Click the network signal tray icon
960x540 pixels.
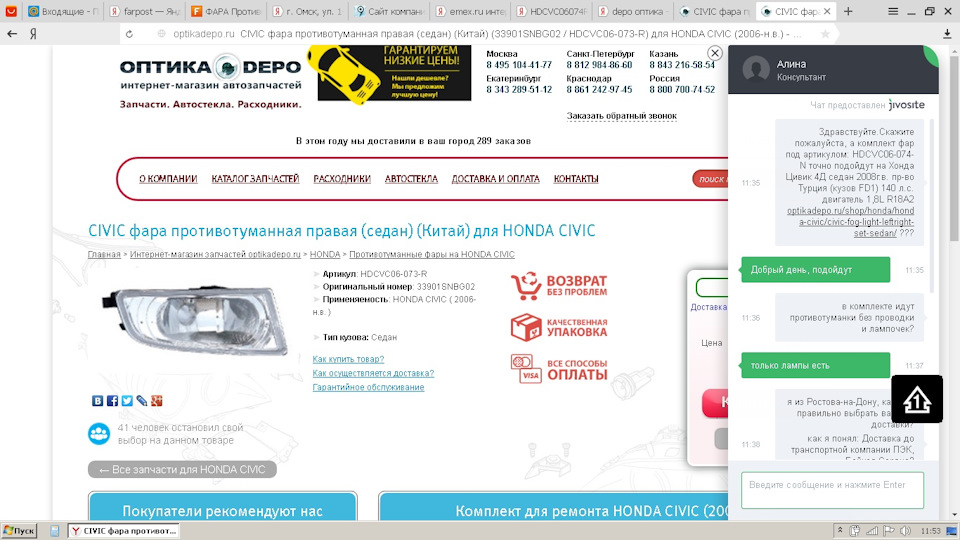(872, 531)
